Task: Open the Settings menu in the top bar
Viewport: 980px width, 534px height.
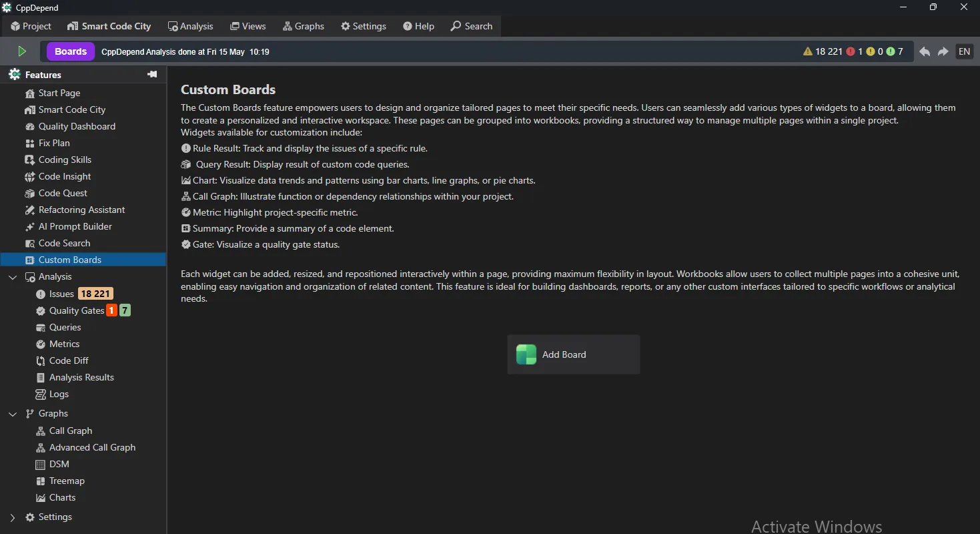Action: (x=364, y=26)
